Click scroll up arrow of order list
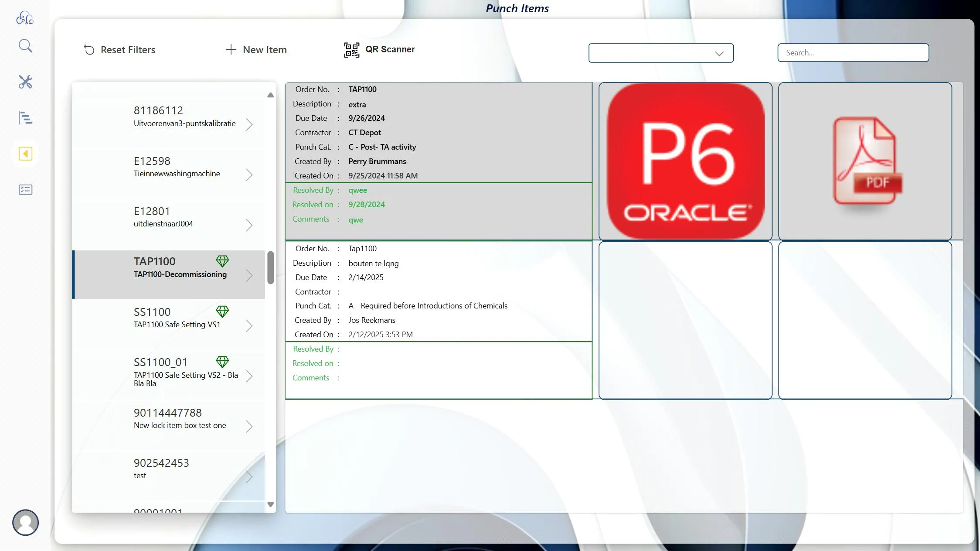The height and width of the screenshot is (551, 980). coord(270,95)
